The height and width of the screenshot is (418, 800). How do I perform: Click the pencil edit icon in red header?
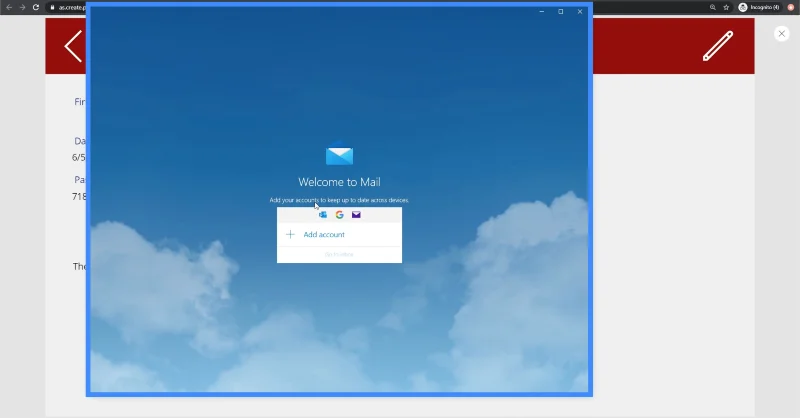tap(718, 46)
